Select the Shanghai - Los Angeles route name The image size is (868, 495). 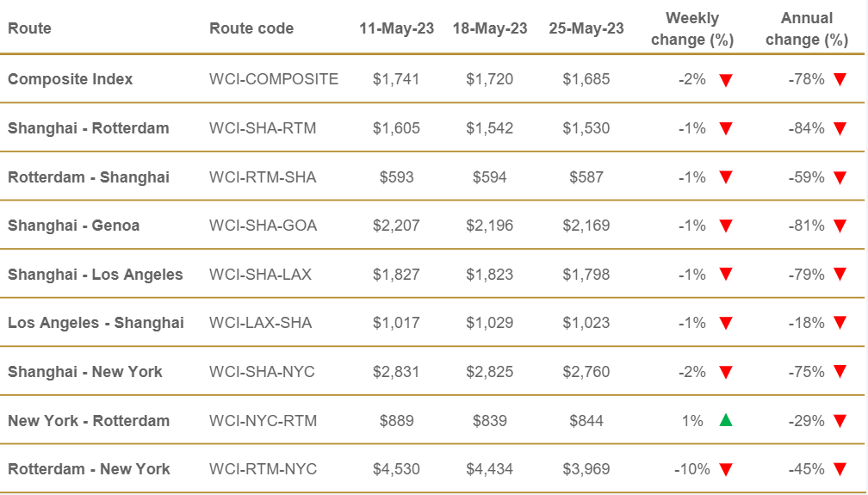click(96, 275)
